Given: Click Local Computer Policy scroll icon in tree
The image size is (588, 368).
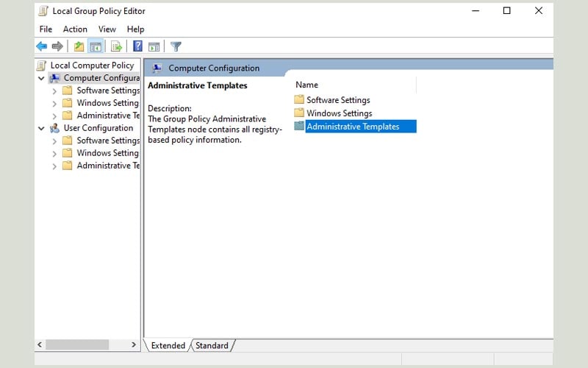Looking at the screenshot, I should coord(42,66).
